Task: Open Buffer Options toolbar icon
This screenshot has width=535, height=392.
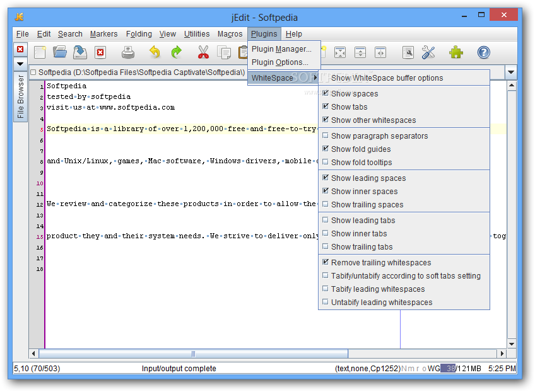Action: (x=408, y=52)
